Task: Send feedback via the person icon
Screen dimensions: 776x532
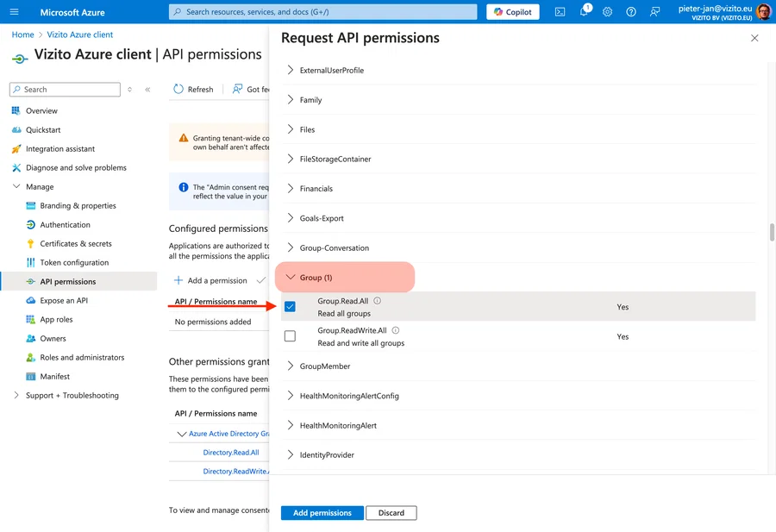Action: (654, 11)
